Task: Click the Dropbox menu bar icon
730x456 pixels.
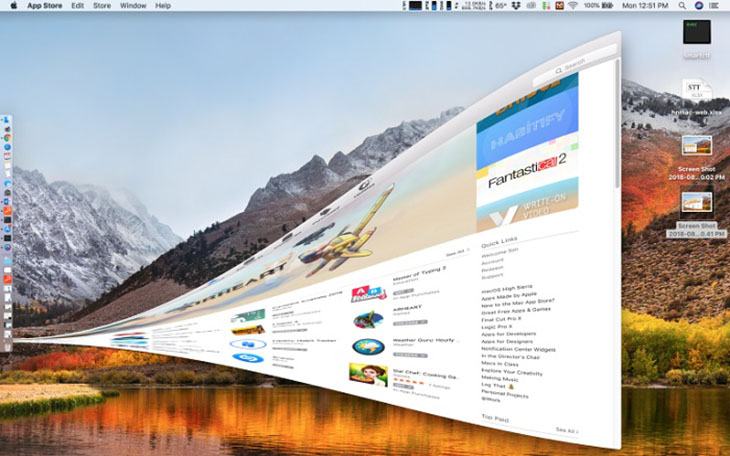Action: [x=516, y=6]
